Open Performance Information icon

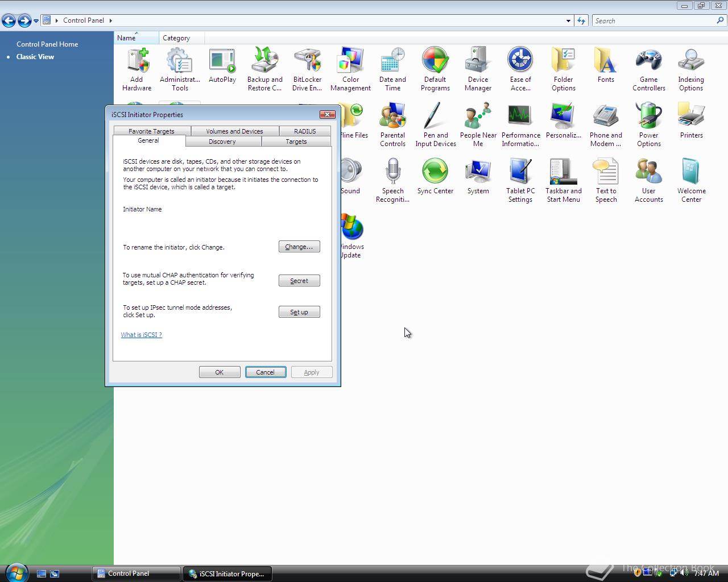coord(520,125)
